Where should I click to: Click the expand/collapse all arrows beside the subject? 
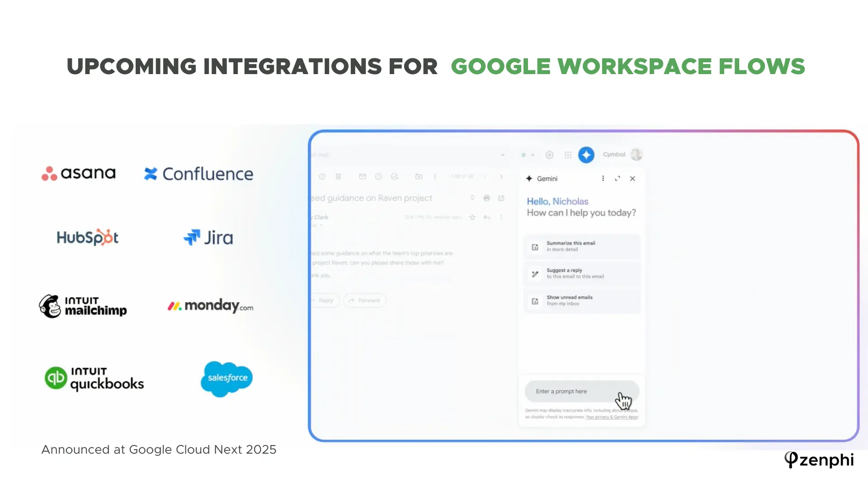pos(472,198)
